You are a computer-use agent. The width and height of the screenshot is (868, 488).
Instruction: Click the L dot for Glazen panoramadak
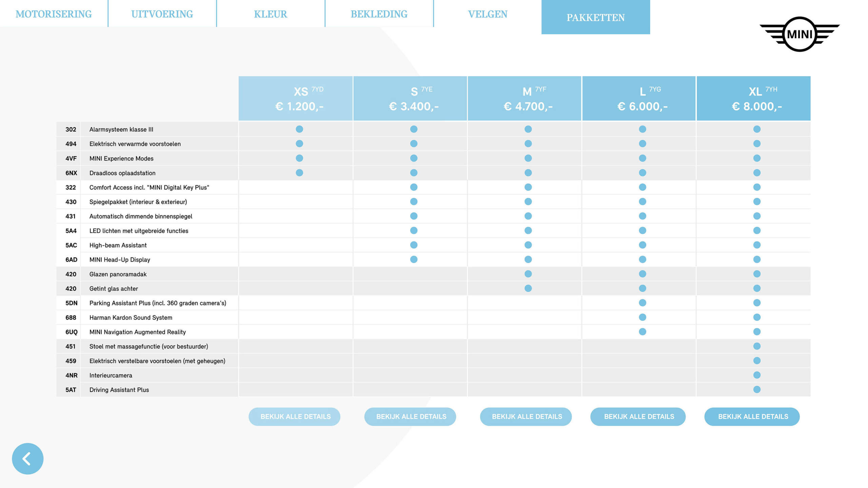coord(643,274)
